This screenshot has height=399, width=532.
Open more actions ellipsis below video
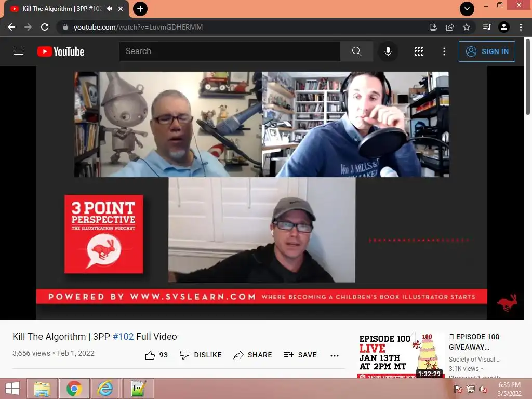pyautogui.click(x=335, y=355)
